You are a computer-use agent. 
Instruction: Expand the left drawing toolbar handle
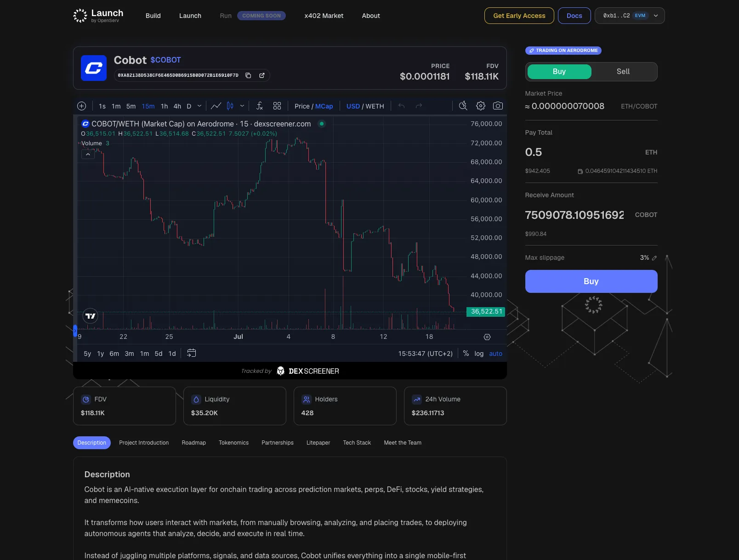[75, 331]
